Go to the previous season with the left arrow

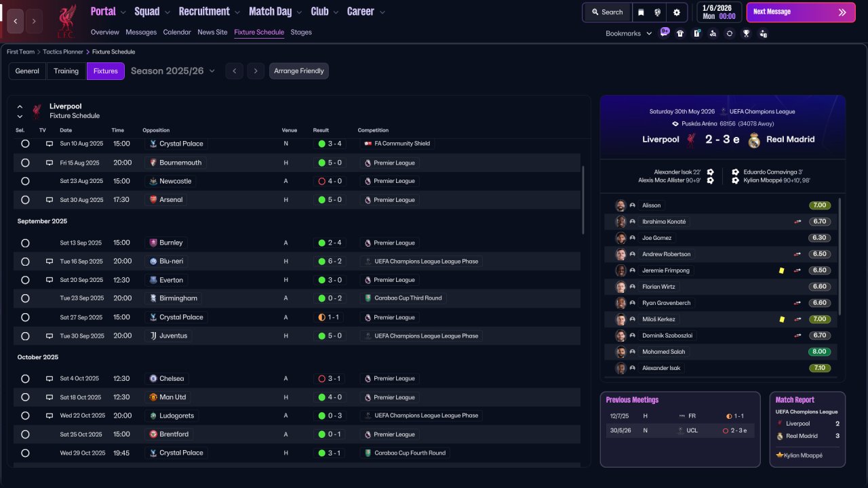[x=234, y=71]
